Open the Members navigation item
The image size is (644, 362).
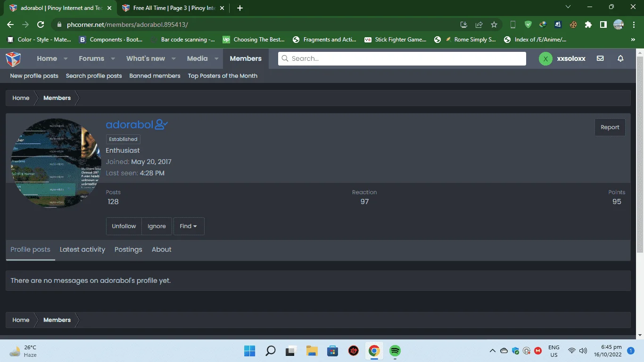246,58
